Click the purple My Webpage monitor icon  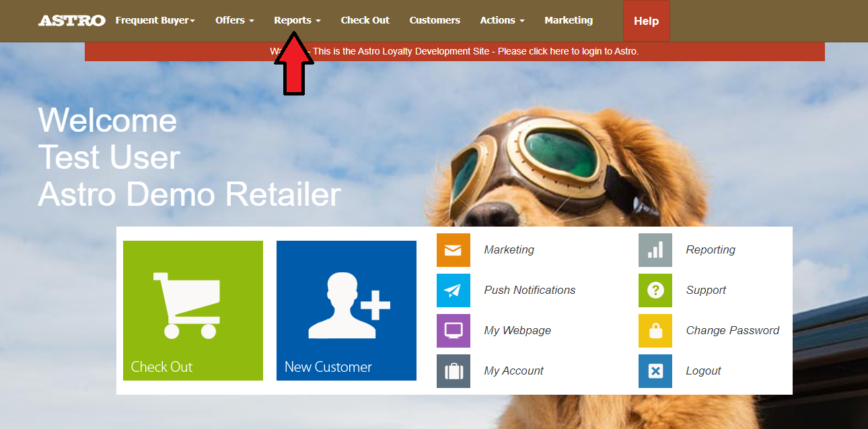point(453,331)
